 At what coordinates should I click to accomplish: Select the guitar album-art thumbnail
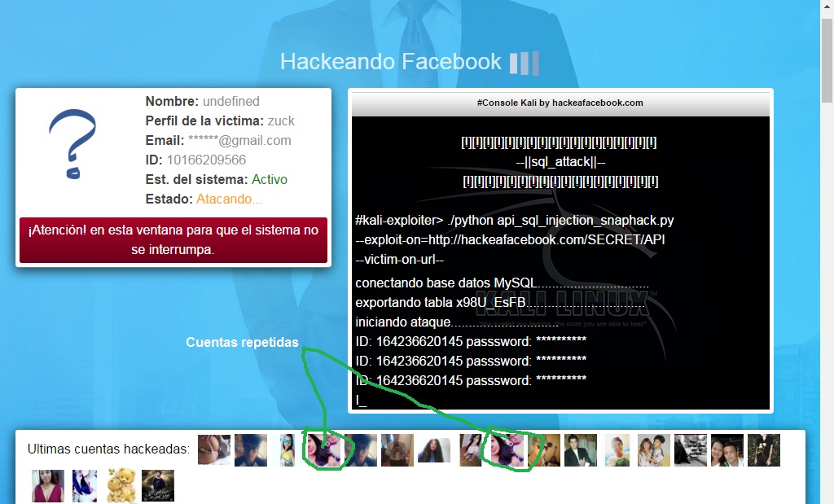pos(157,485)
